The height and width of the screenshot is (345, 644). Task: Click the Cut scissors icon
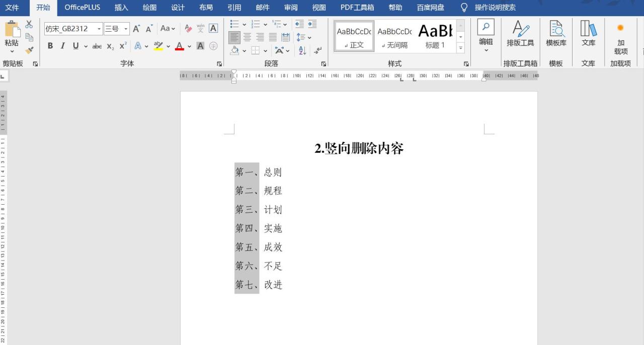click(x=29, y=24)
